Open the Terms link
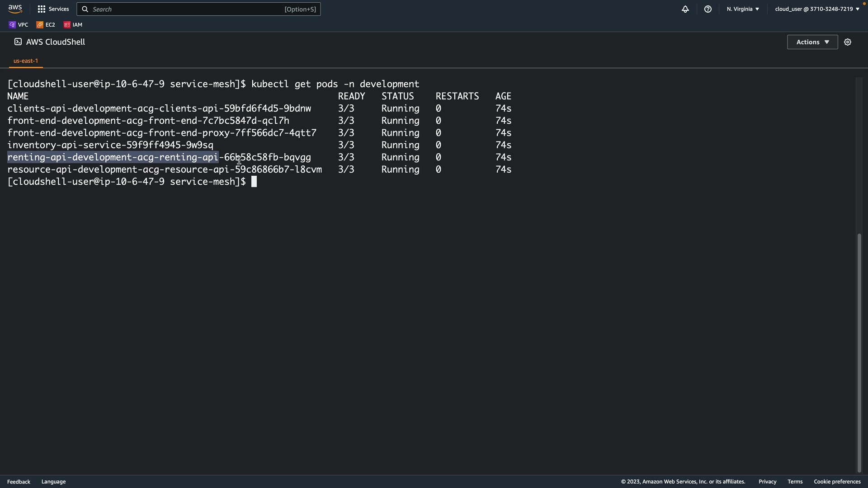 click(795, 482)
